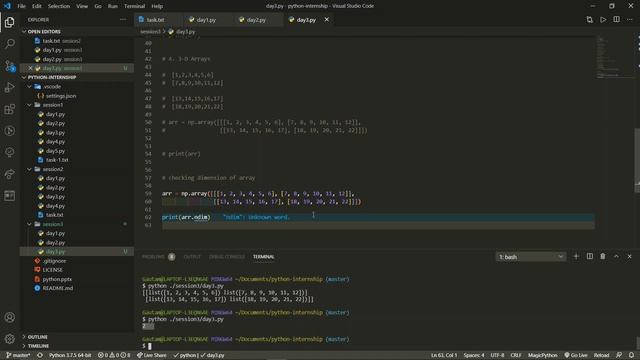The image size is (640, 360).
Task: Split the terminal panel
Action: pyautogui.click(x=589, y=256)
